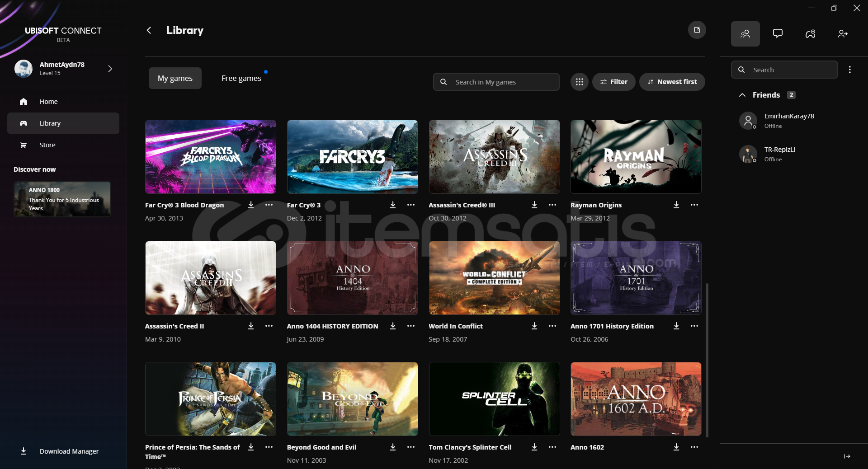Screen dimensions: 868x469
Task: Open Library in the sidebar
Action: point(63,123)
